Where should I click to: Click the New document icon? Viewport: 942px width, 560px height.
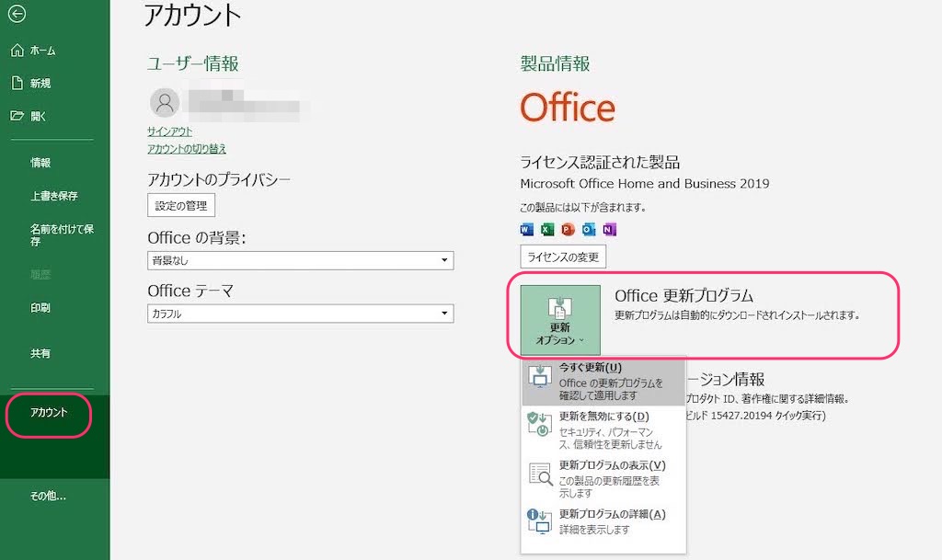(x=17, y=83)
